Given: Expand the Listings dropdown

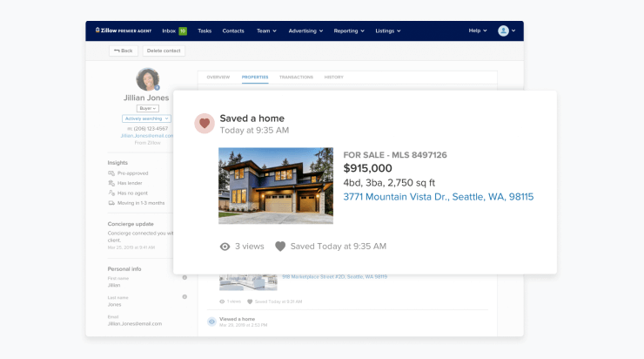Looking at the screenshot, I should pyautogui.click(x=388, y=30).
